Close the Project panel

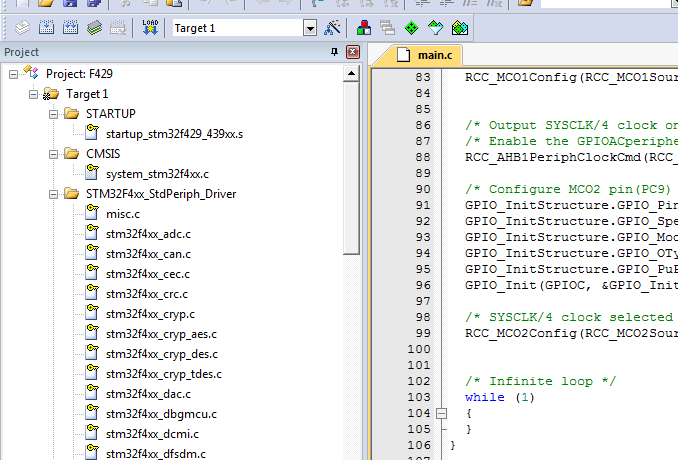(352, 52)
